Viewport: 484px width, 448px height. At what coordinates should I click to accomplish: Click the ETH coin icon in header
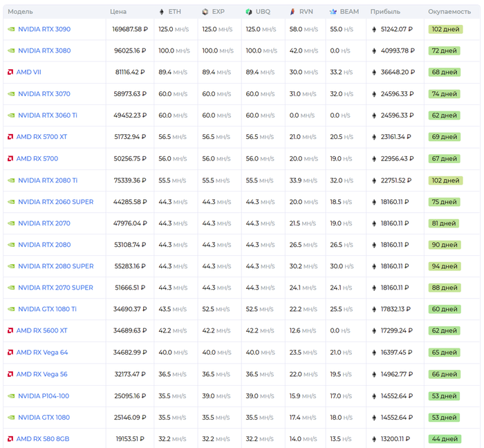tap(162, 12)
